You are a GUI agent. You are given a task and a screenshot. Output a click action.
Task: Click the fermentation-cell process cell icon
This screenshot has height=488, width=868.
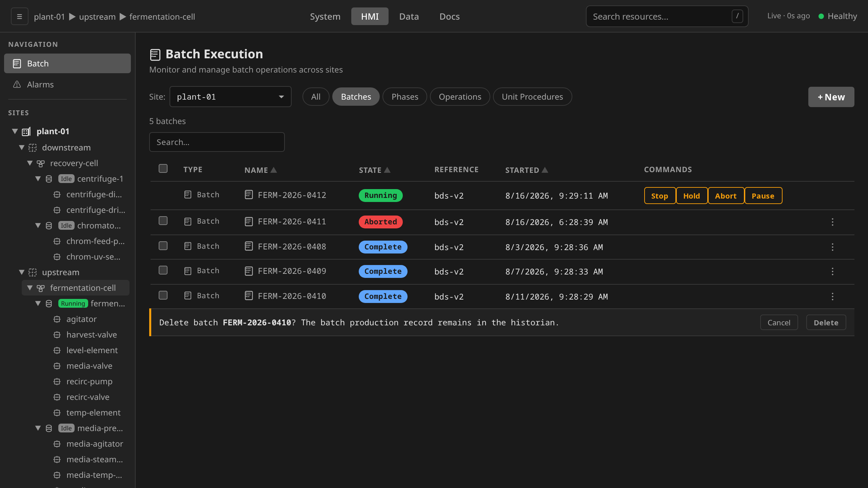(x=41, y=288)
